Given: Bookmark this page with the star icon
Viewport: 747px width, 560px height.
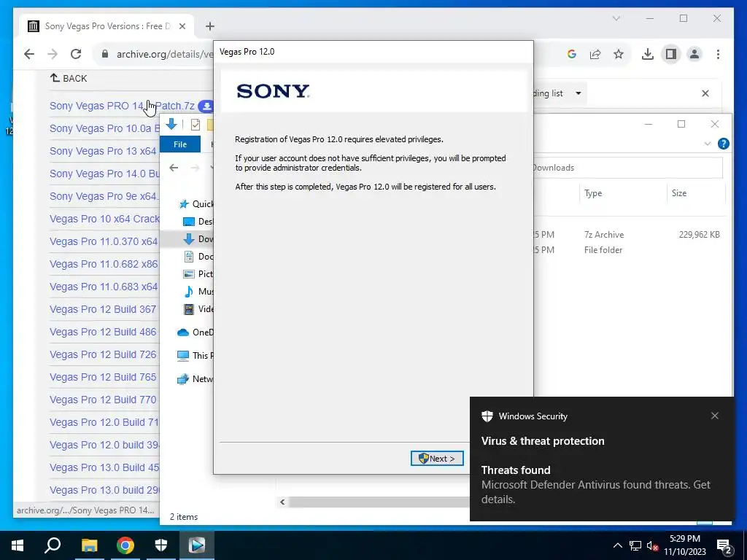Looking at the screenshot, I should click(x=619, y=54).
